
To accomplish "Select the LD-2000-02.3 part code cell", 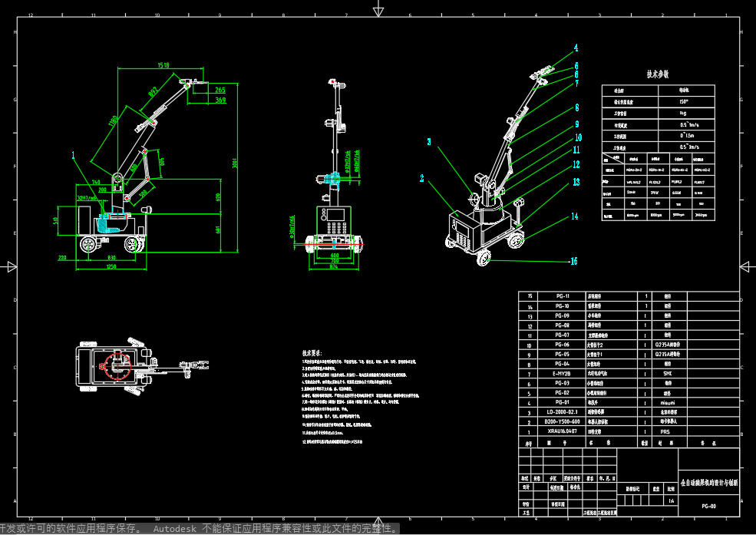I will (x=562, y=412).
